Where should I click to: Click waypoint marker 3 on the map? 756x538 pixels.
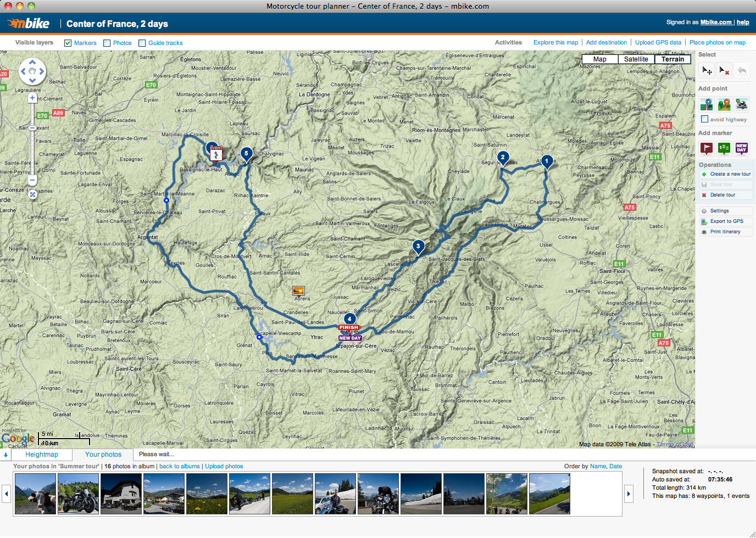tap(418, 246)
